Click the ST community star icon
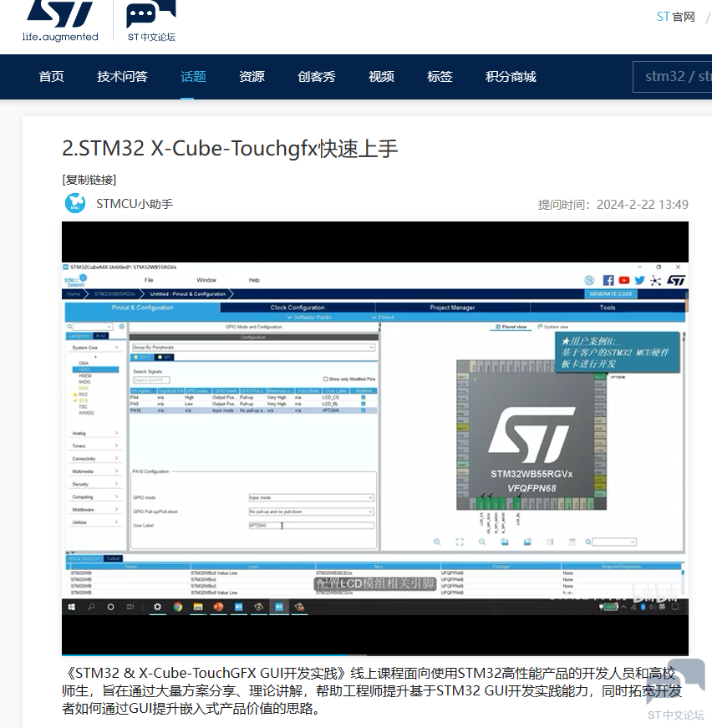Screen dimensions: 712x728 (x=656, y=281)
